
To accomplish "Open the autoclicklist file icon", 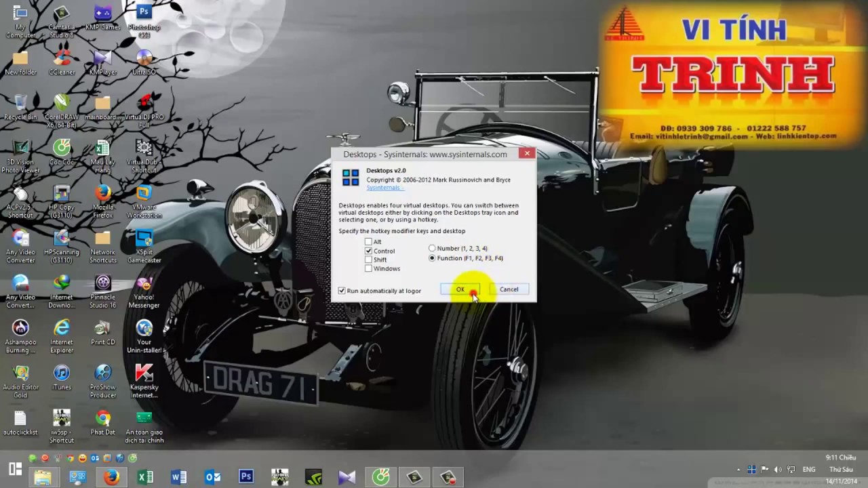I will coord(20,422).
